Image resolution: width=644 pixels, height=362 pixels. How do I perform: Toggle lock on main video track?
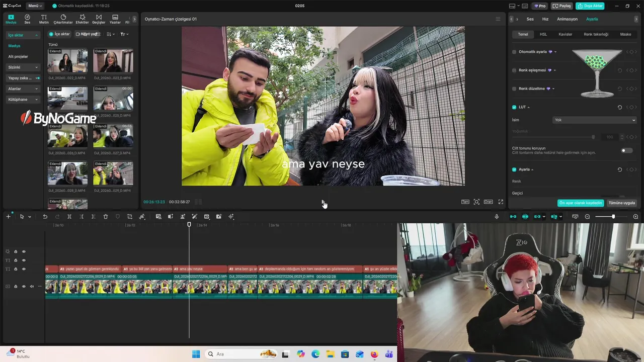click(x=16, y=287)
